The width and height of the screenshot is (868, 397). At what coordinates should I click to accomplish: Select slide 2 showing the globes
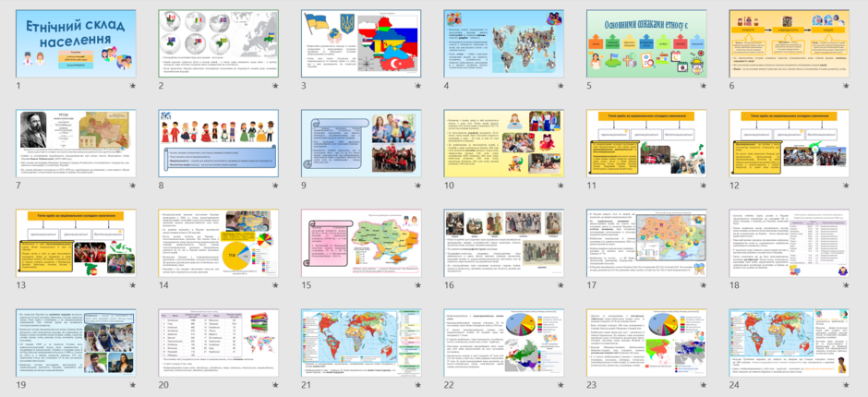[x=219, y=43]
